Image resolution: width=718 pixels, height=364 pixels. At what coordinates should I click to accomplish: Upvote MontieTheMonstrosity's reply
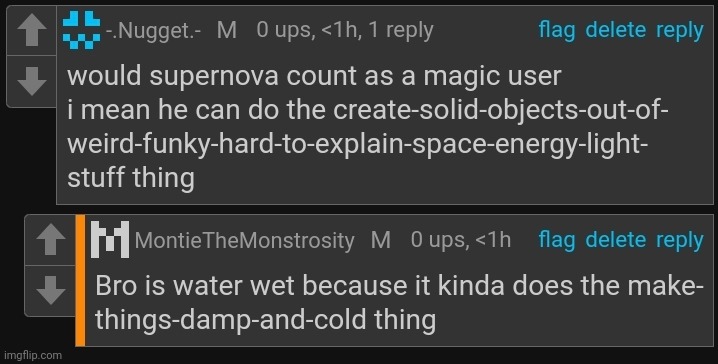pyautogui.click(x=50, y=240)
